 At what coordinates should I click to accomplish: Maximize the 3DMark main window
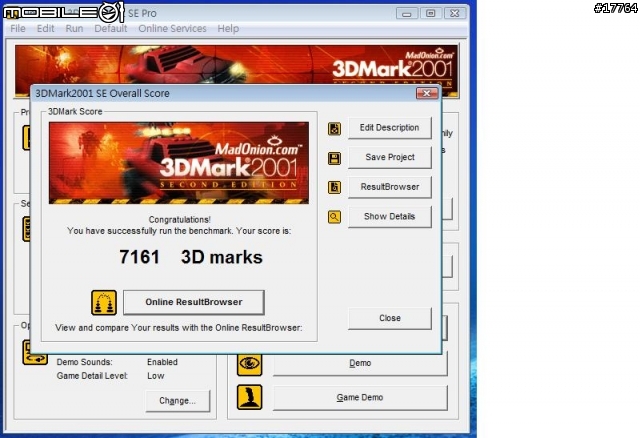coord(430,13)
